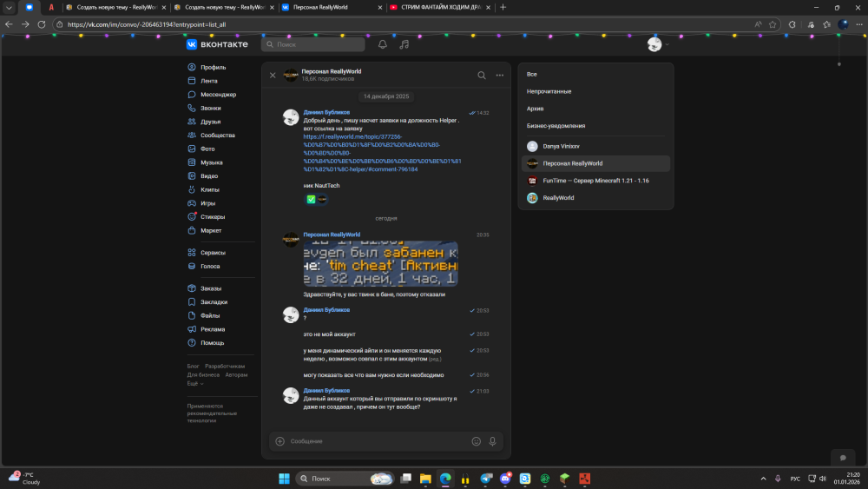
Task: Open the emoji picker in message field
Action: (x=476, y=441)
